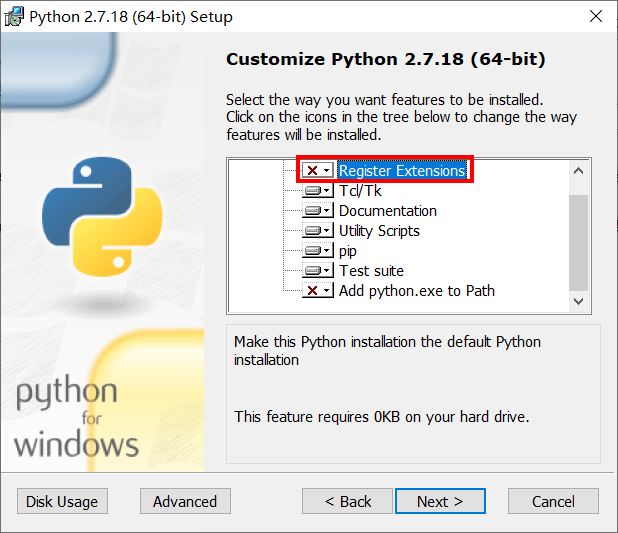The height and width of the screenshot is (533, 618).
Task: Select the Register Extensions tree row
Action: coord(402,171)
